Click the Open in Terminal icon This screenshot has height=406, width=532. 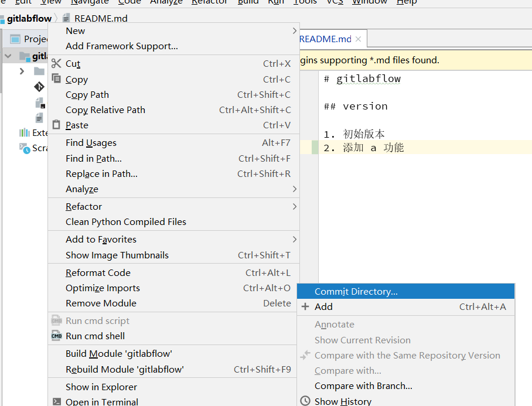tap(56, 402)
